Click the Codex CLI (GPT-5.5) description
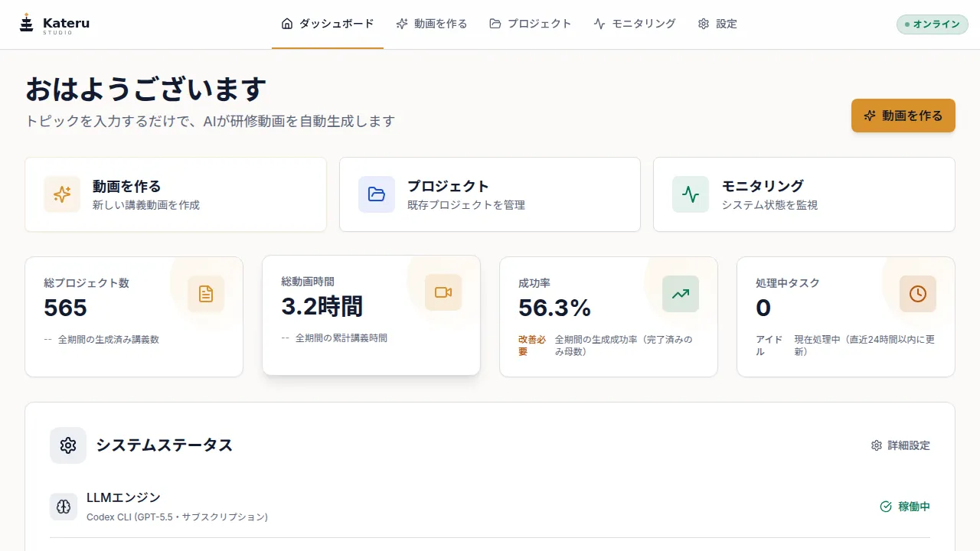 point(177,517)
